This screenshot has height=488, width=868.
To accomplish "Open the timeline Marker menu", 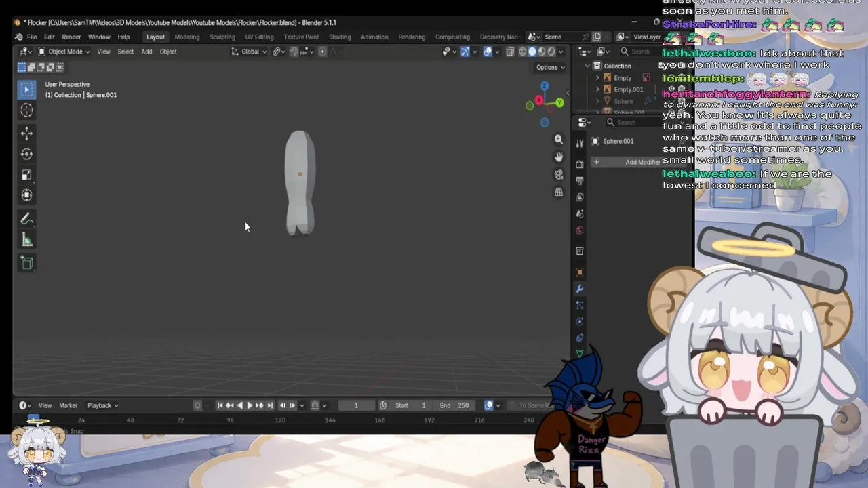I will [68, 405].
